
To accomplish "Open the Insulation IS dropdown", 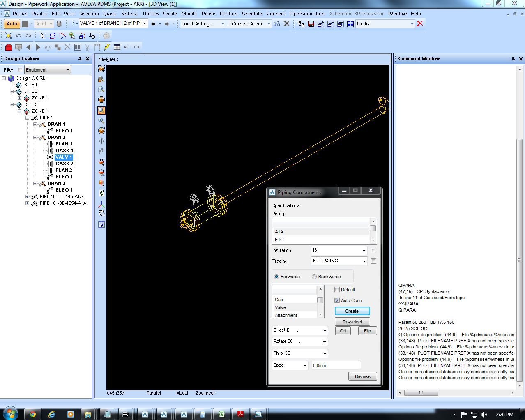I will [339, 250].
